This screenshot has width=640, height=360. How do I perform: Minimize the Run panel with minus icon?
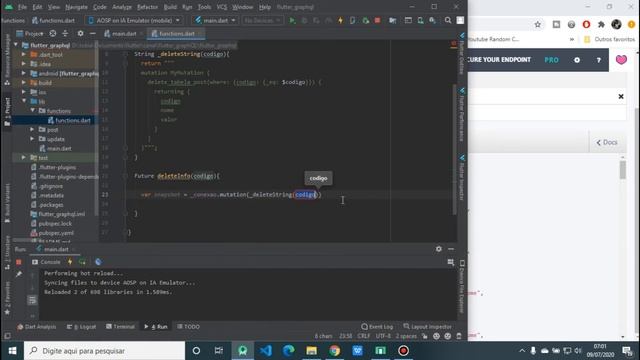pos(451,249)
